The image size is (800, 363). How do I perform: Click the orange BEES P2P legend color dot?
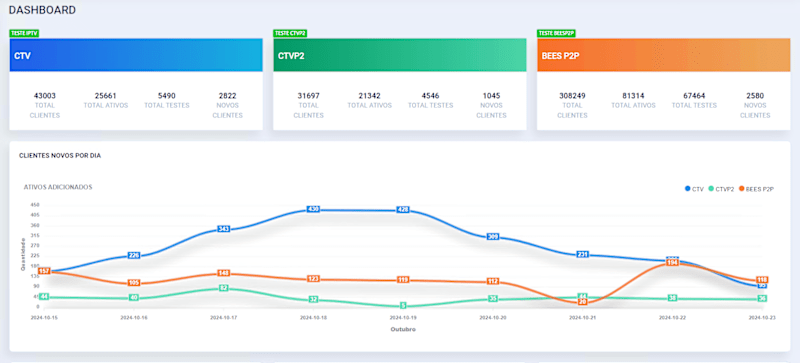click(741, 189)
